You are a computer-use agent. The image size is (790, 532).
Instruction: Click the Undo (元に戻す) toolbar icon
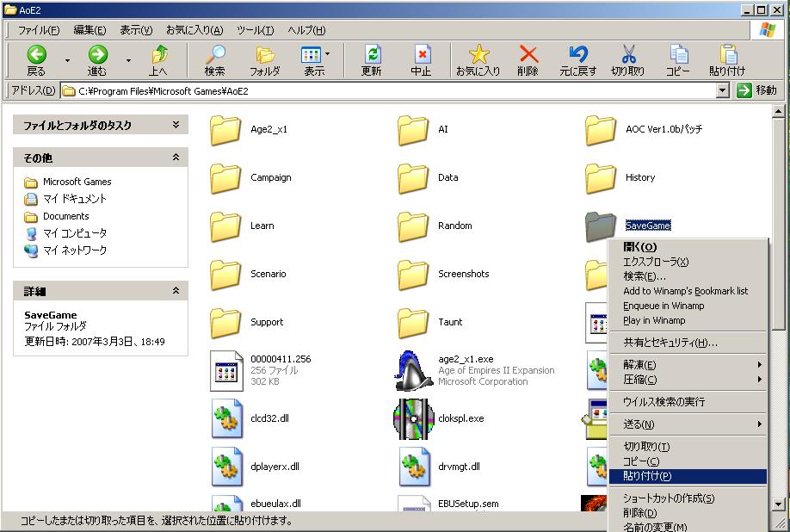point(578,60)
